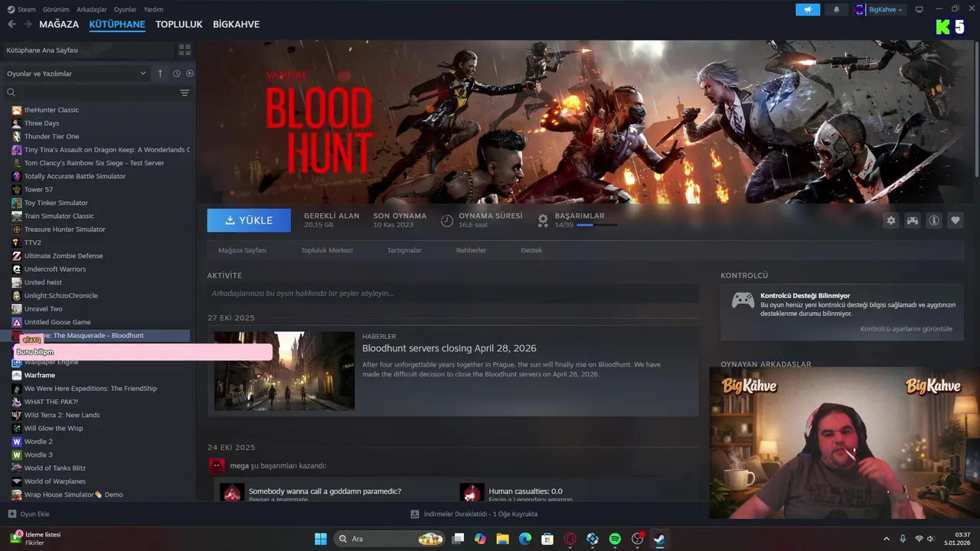This screenshot has width=980, height=551.
Task: Add Bloodhunt to favorites heart icon
Action: (955, 220)
